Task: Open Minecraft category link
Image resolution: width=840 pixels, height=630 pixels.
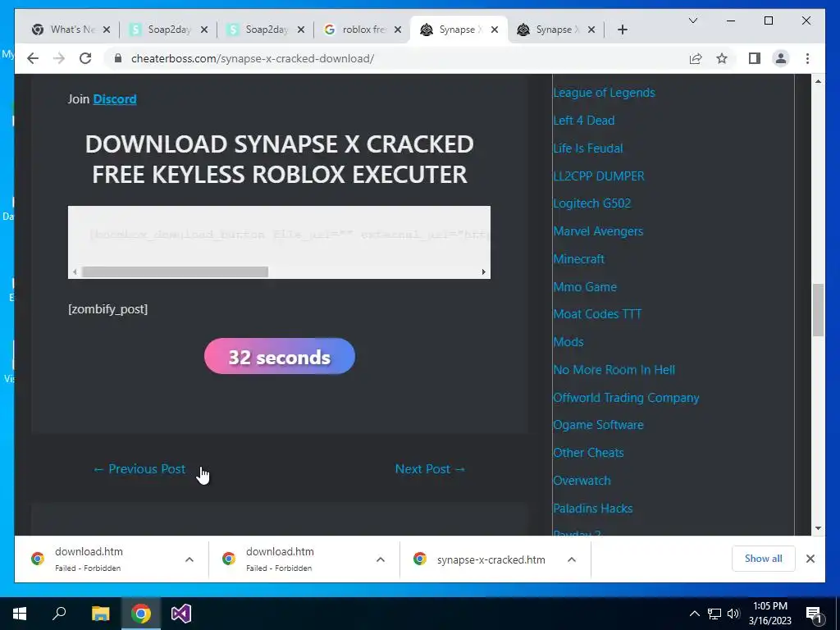Action: [578, 259]
